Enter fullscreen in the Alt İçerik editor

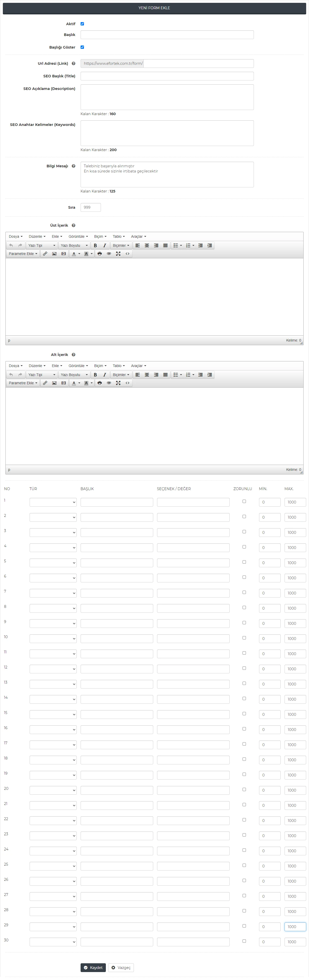click(118, 383)
